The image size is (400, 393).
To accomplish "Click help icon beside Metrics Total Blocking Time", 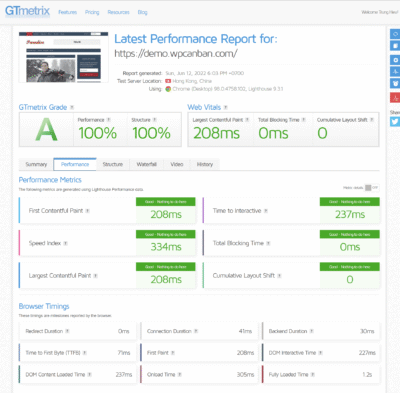I will click(x=268, y=243).
